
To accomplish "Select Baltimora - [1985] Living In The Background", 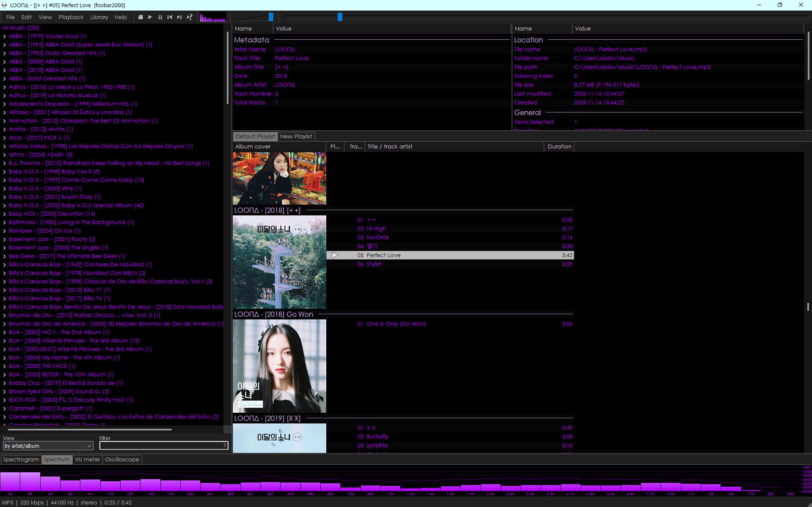I will click(x=71, y=222).
